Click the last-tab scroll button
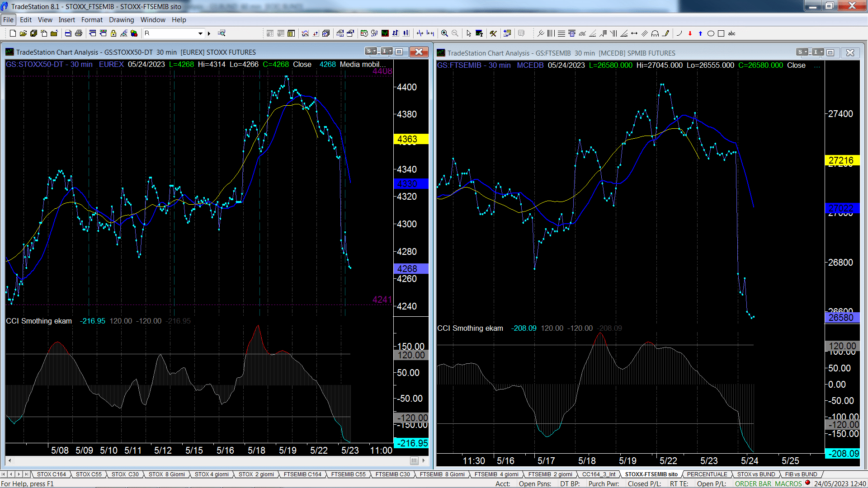This screenshot has width=868, height=488. (x=27, y=474)
